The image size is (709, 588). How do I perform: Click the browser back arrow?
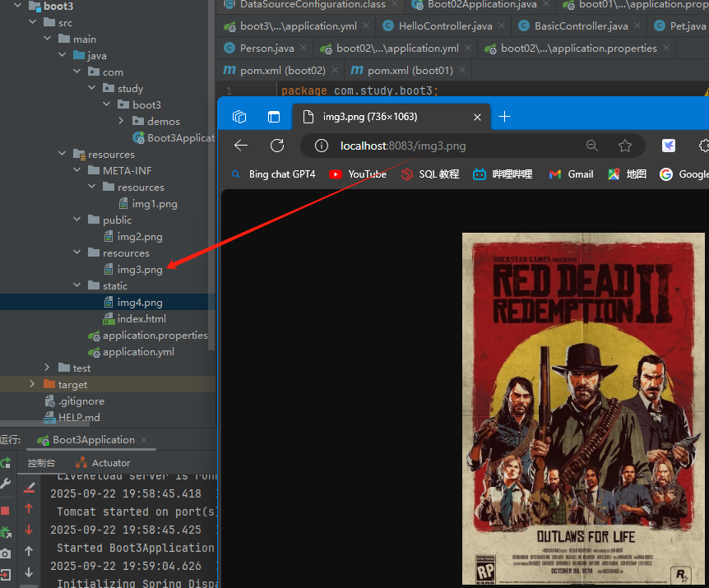click(x=241, y=146)
